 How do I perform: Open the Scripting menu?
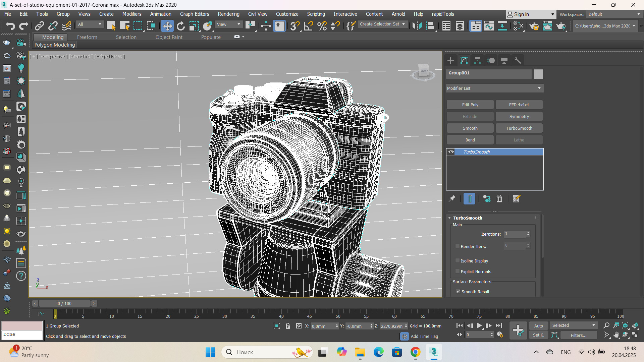[316, 14]
